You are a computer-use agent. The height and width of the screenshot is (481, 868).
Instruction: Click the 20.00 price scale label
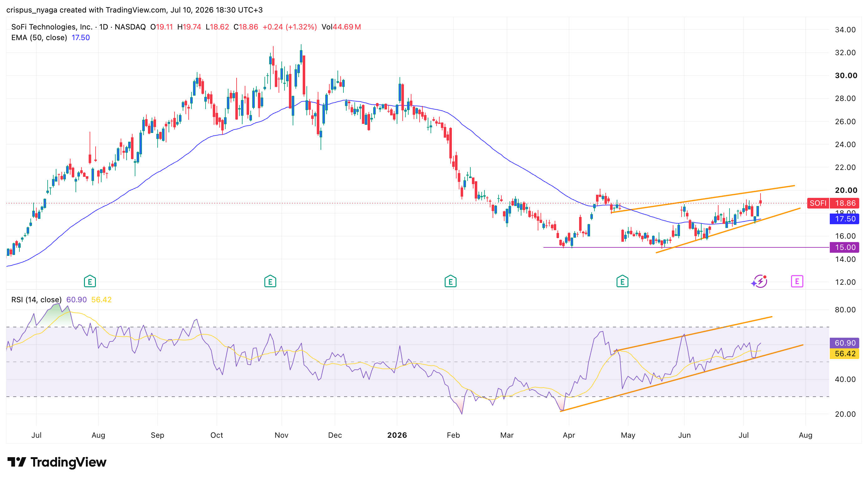click(x=846, y=190)
